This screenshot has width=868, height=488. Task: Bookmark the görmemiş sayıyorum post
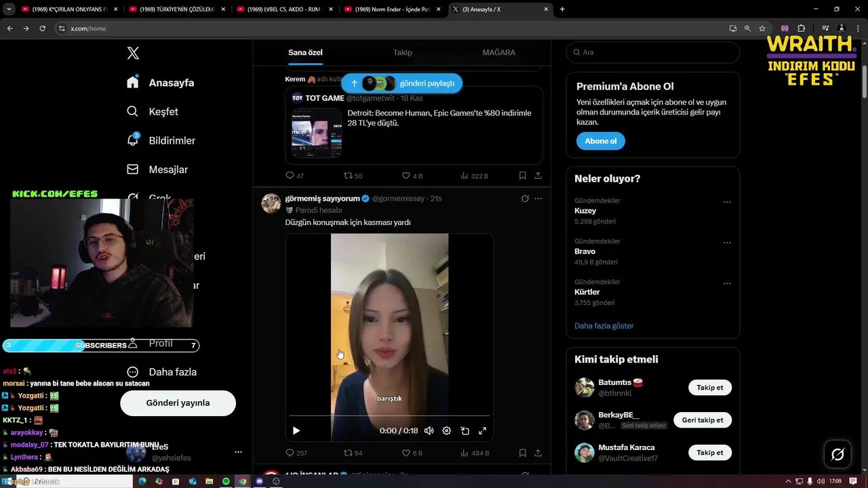(522, 453)
